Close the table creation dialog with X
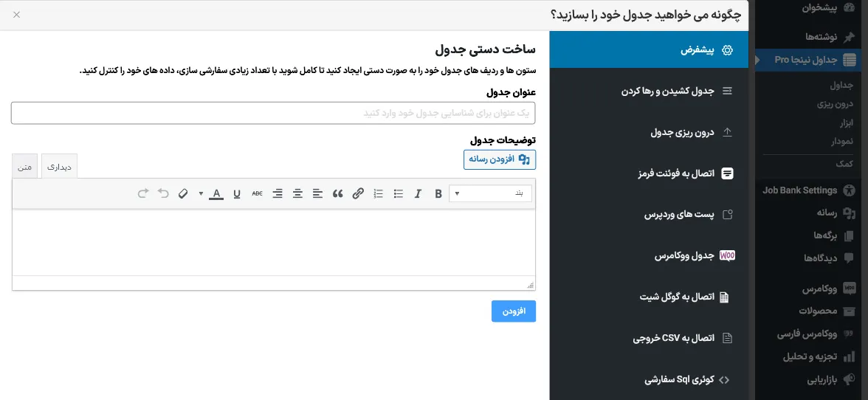This screenshot has width=868, height=400. coord(16,14)
